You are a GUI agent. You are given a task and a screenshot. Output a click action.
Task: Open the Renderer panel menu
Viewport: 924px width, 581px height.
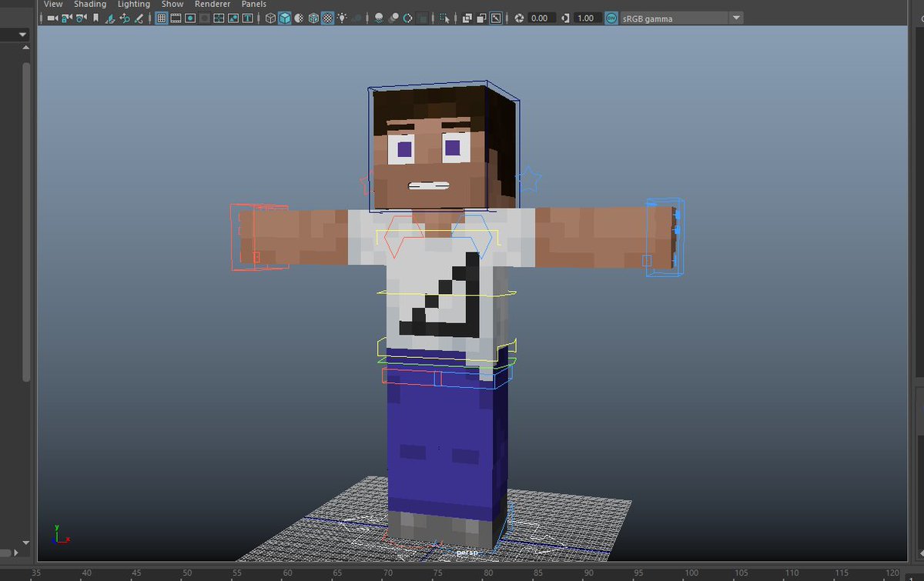[x=213, y=4]
